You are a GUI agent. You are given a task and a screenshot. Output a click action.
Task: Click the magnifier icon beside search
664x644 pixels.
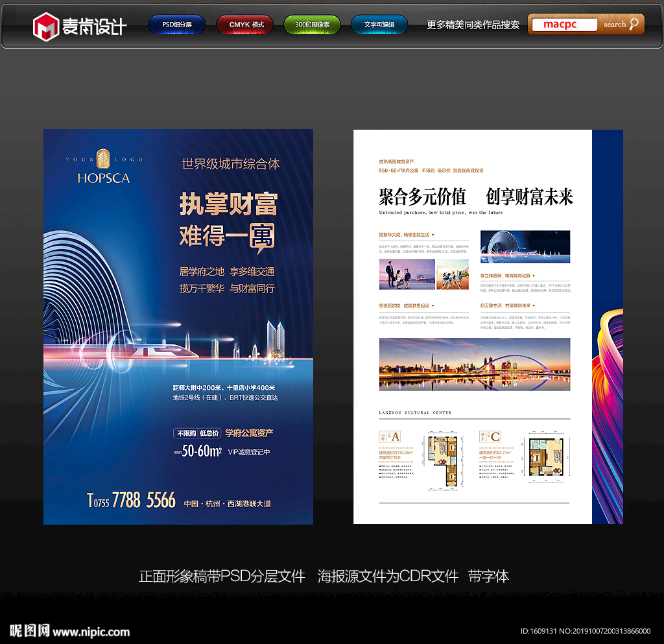634,25
